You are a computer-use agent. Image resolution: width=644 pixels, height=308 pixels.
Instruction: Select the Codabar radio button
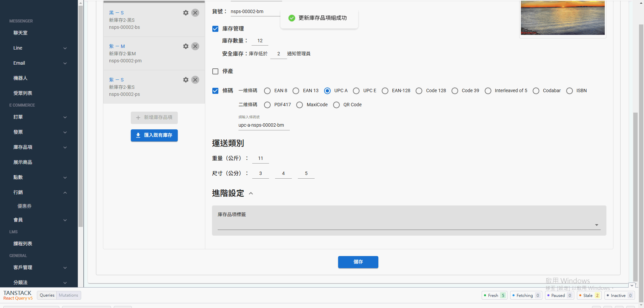536,91
